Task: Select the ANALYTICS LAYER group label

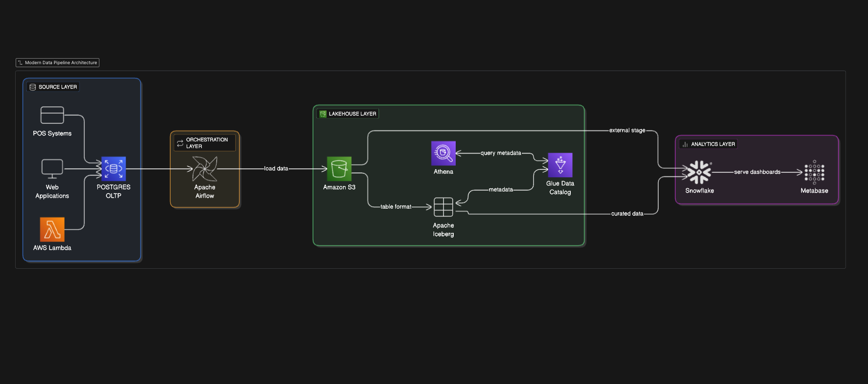Action: 713,144
